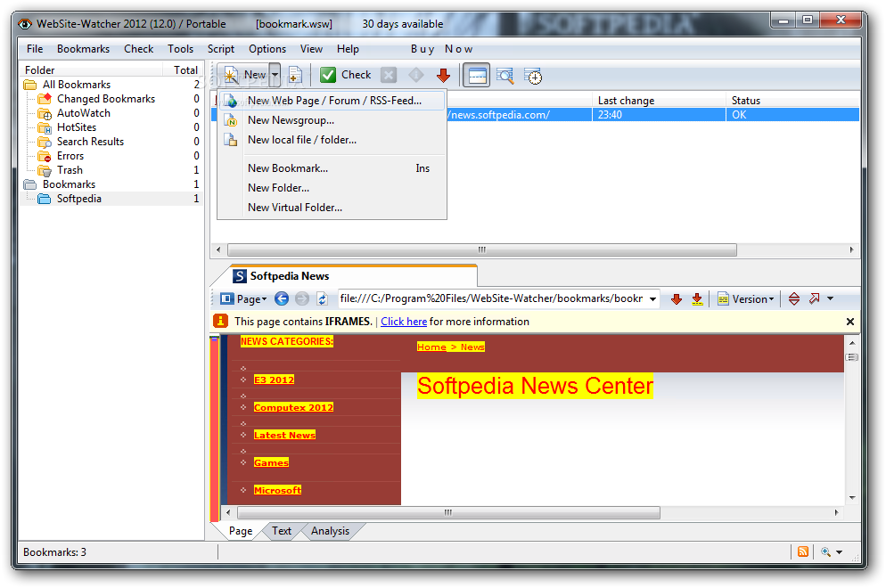Viewport: 886px width, 588px height.
Task: Select the Errors folder
Action: (70, 156)
